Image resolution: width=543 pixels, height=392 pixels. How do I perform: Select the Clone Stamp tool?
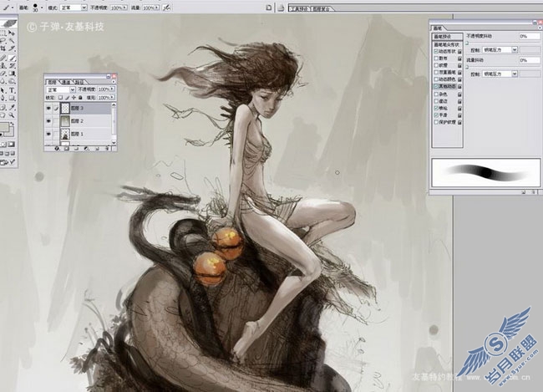coord(3,65)
